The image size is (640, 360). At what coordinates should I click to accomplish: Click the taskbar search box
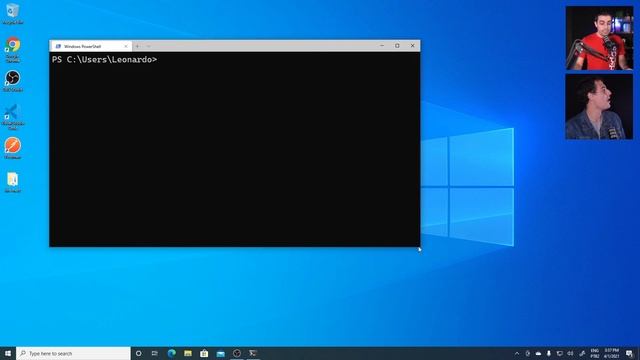pos(73,353)
